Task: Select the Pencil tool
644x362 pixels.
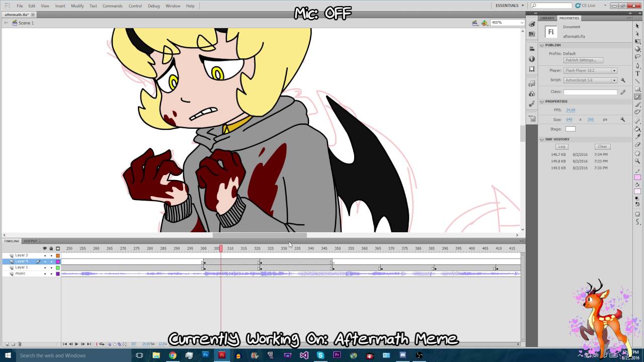Action: tap(637, 97)
